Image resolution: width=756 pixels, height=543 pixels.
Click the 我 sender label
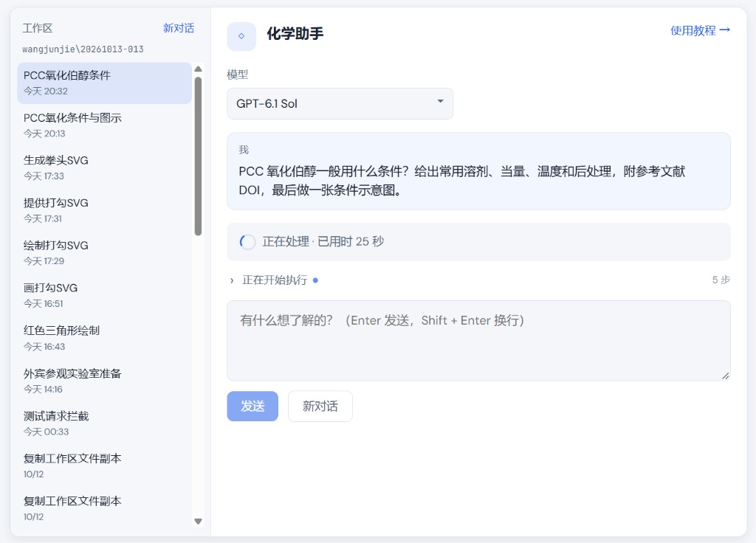[x=244, y=150]
